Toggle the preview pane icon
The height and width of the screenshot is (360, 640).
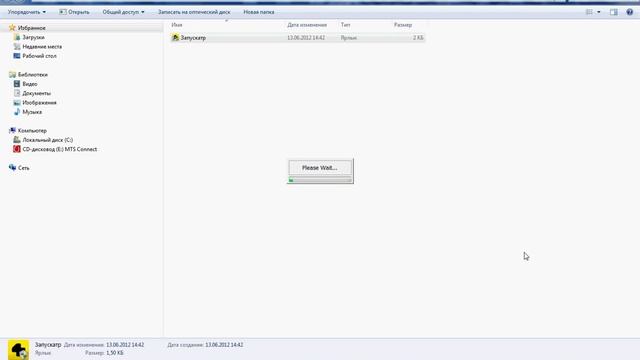coord(614,12)
